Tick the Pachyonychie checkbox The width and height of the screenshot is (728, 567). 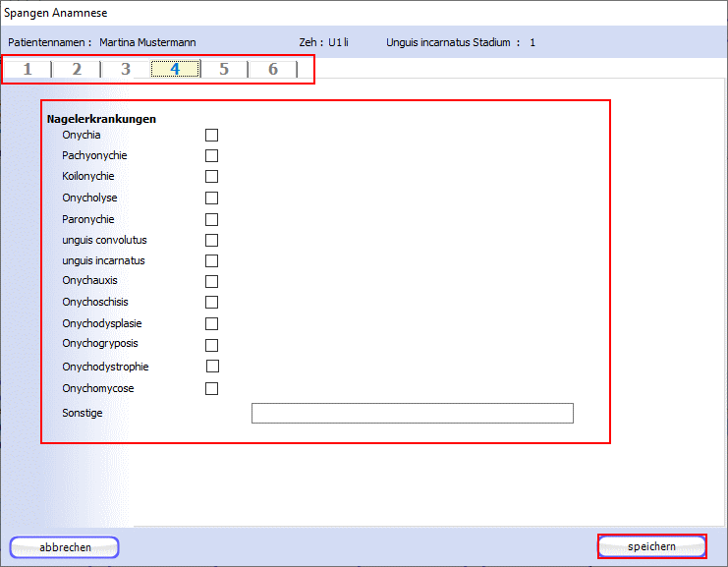[x=211, y=156]
